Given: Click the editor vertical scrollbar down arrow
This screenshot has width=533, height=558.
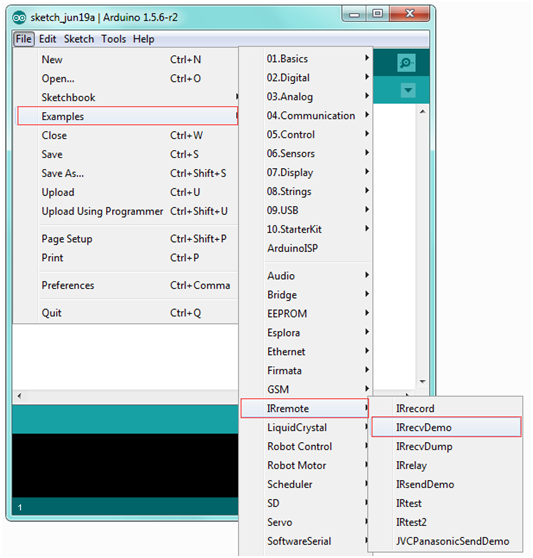Looking at the screenshot, I should pos(422,381).
